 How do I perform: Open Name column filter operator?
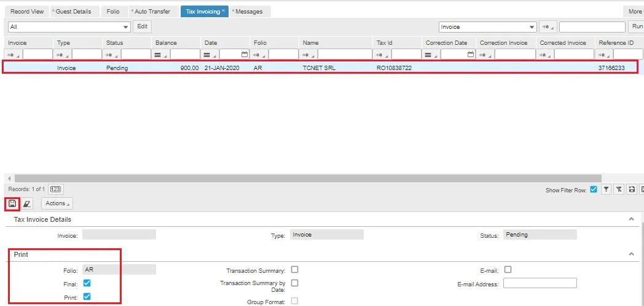tap(309, 54)
